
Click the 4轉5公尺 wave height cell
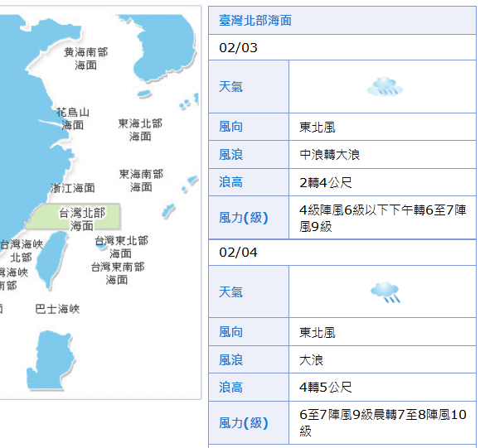pos(382,388)
